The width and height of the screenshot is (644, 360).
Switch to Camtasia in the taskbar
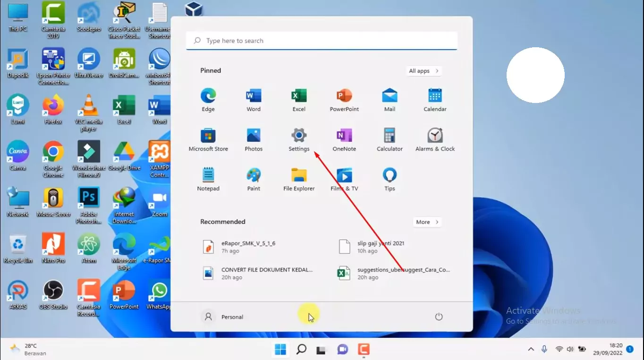(363, 350)
